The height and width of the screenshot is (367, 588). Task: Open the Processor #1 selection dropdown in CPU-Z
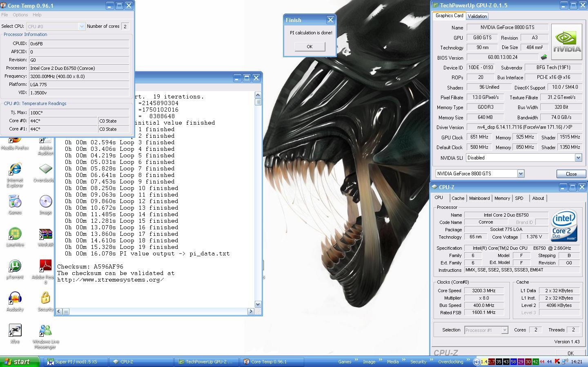click(504, 330)
